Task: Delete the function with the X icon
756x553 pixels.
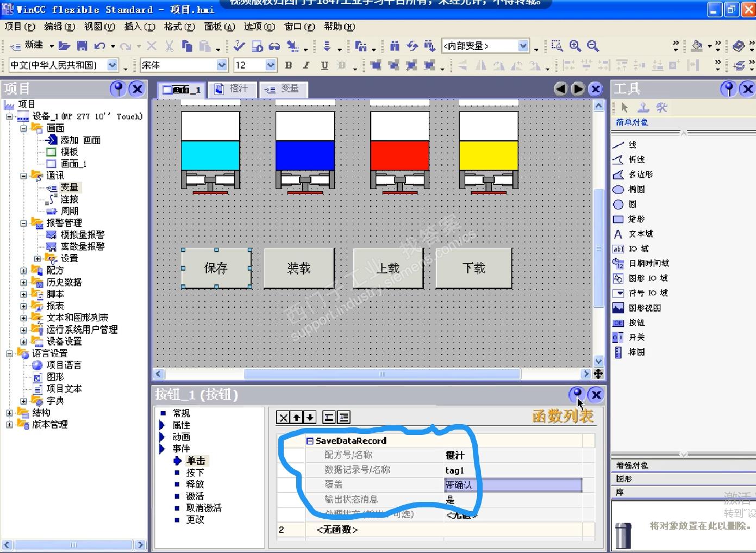Action: point(283,417)
